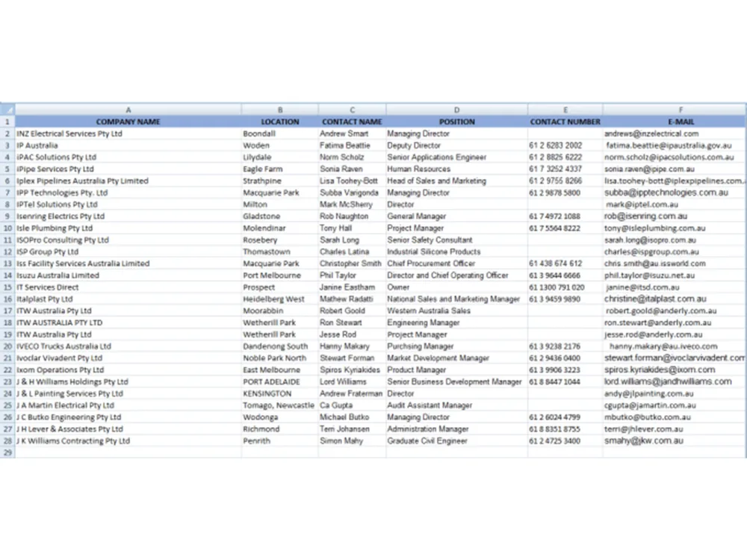Select cell J & L Painting Services Pty Ltd
Image resolution: width=747 pixels, height=560 pixels.
128,393
